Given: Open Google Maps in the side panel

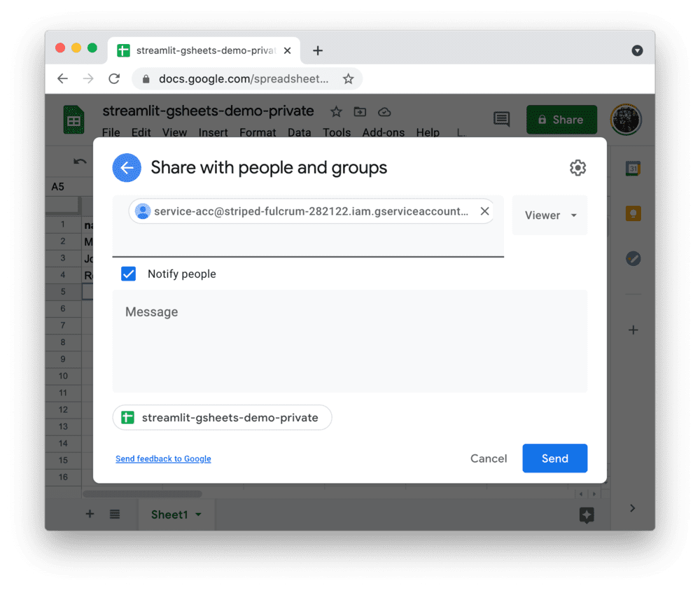Looking at the screenshot, I should 633,259.
